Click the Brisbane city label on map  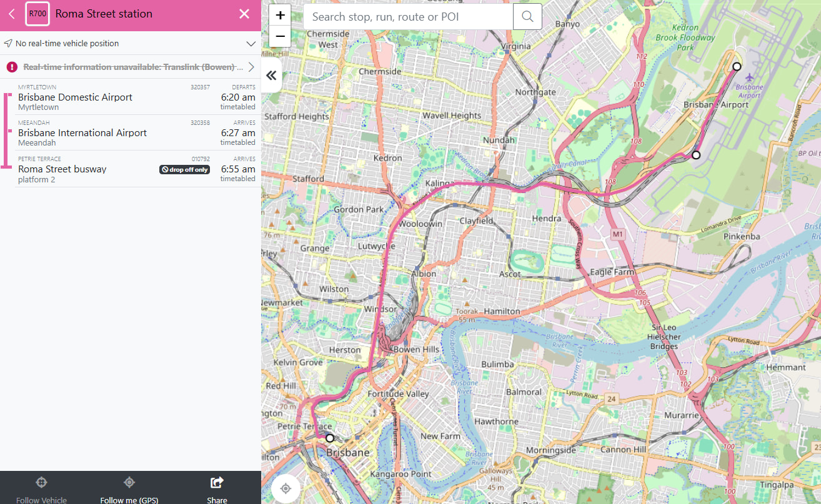click(348, 452)
